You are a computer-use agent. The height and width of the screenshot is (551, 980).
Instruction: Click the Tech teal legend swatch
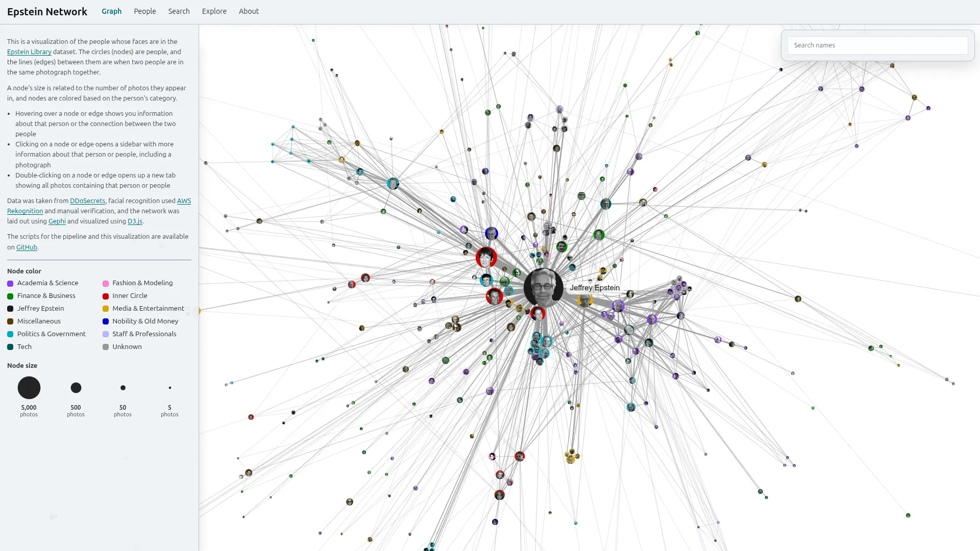pos(10,347)
